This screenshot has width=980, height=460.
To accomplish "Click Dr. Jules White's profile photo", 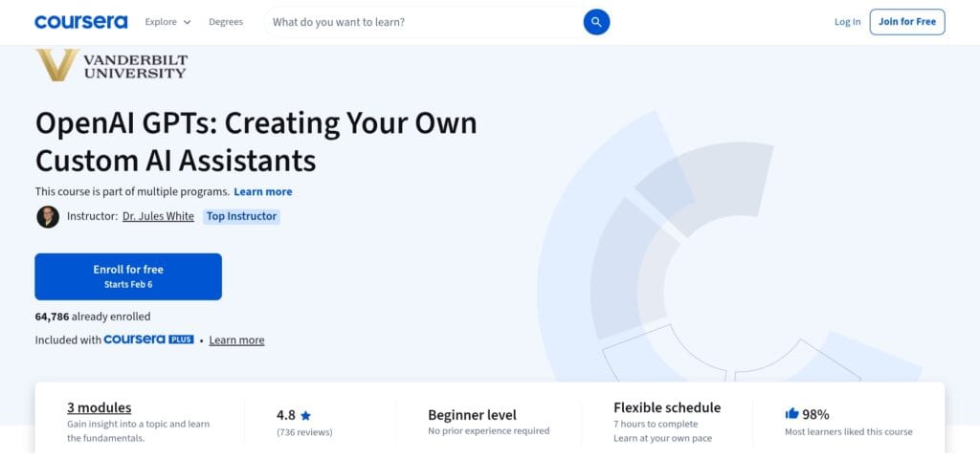I will [48, 216].
